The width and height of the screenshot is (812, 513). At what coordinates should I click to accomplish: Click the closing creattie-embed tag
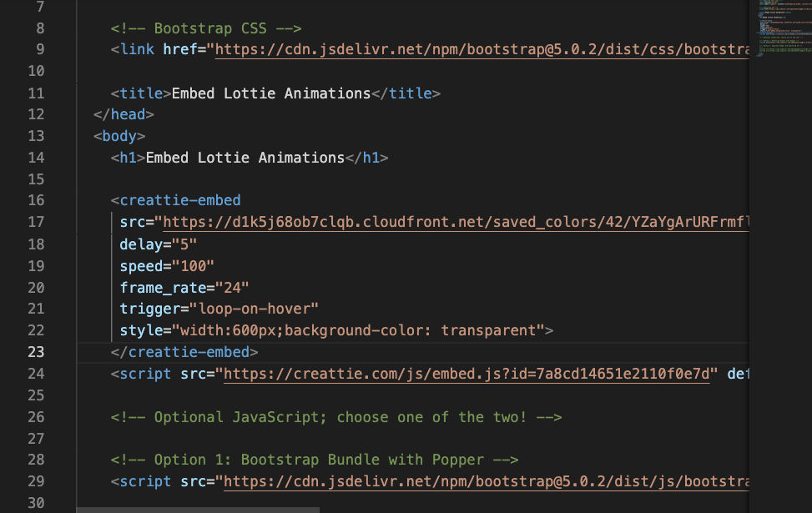pyautogui.click(x=185, y=352)
